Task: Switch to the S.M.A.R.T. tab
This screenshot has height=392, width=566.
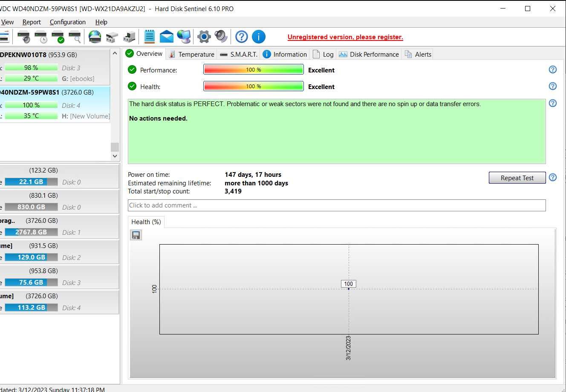Action: click(x=239, y=54)
